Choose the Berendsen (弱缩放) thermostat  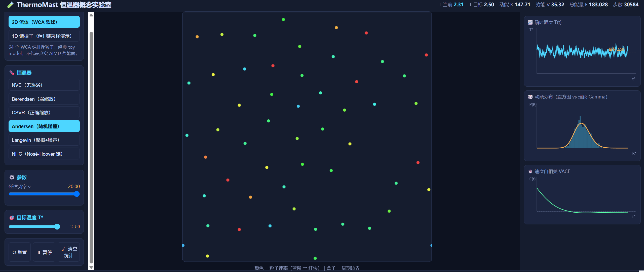coord(44,99)
